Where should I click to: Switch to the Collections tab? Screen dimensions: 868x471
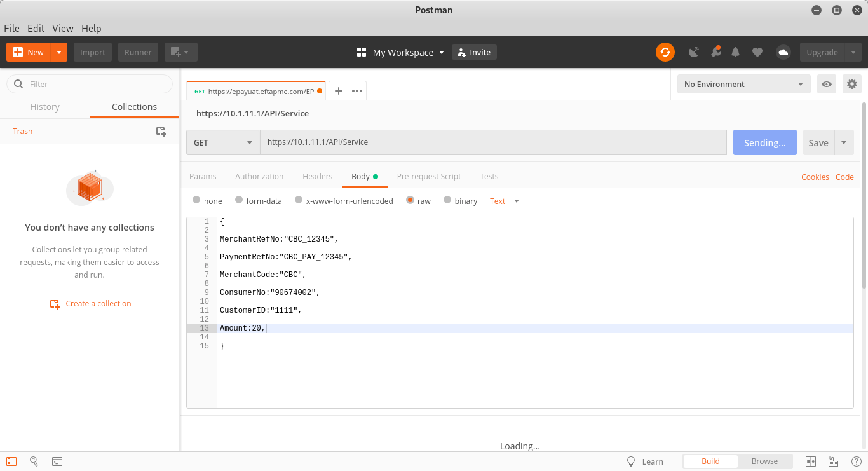(x=134, y=107)
